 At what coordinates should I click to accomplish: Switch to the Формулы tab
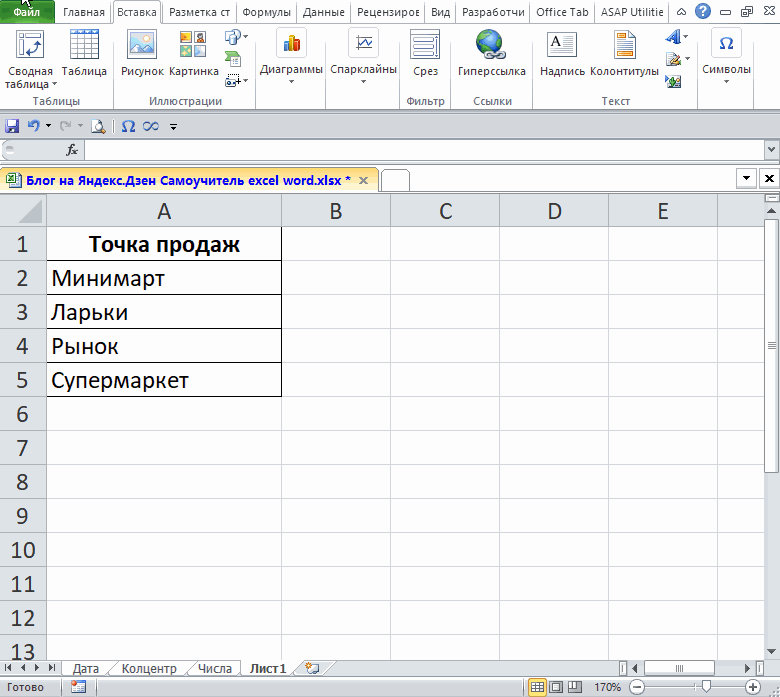pyautogui.click(x=266, y=12)
